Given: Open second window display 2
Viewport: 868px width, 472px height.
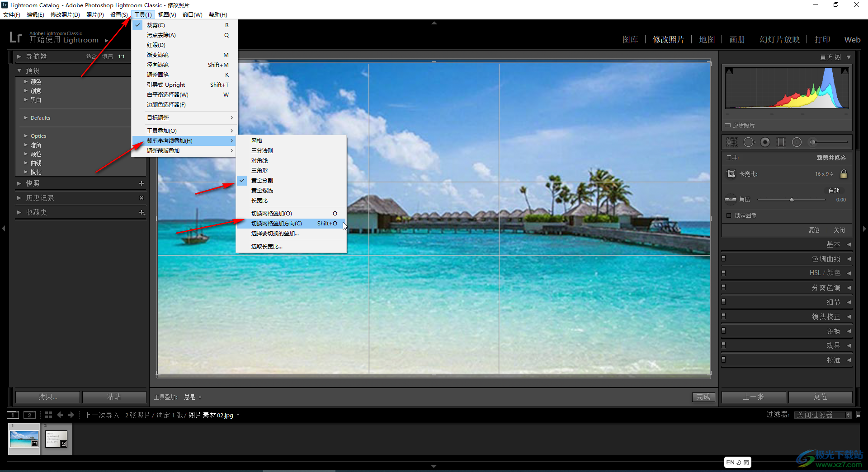Looking at the screenshot, I should click(x=29, y=415).
